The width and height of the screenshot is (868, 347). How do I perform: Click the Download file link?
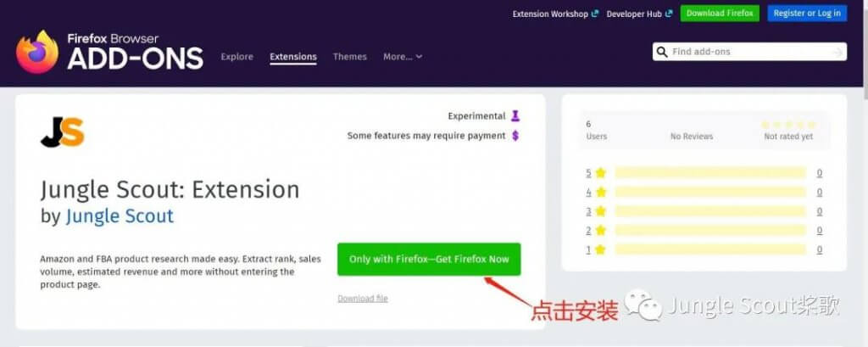point(363,299)
